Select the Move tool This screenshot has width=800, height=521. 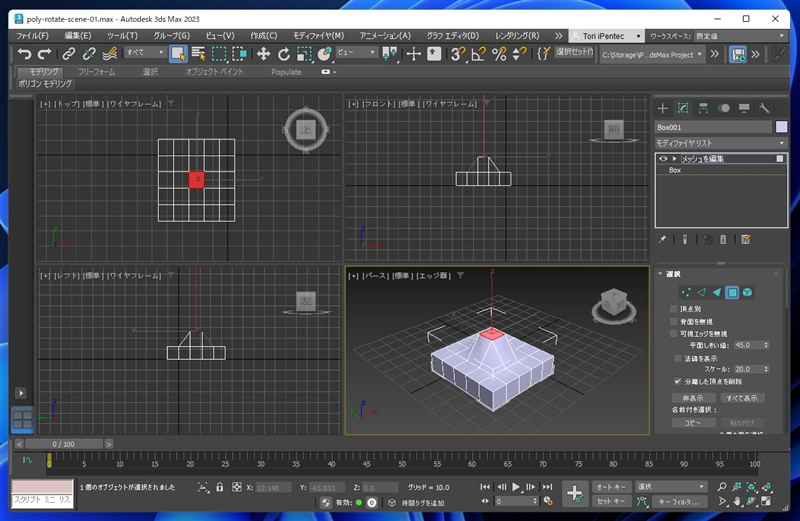pos(263,54)
